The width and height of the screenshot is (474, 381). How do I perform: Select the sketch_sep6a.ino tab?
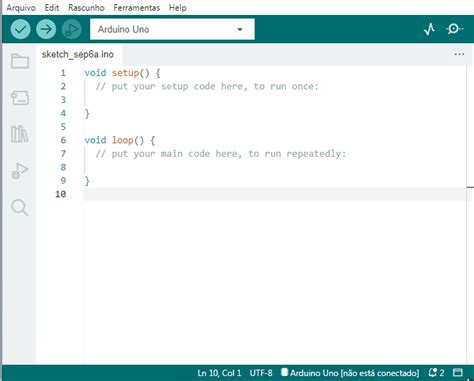click(x=78, y=54)
